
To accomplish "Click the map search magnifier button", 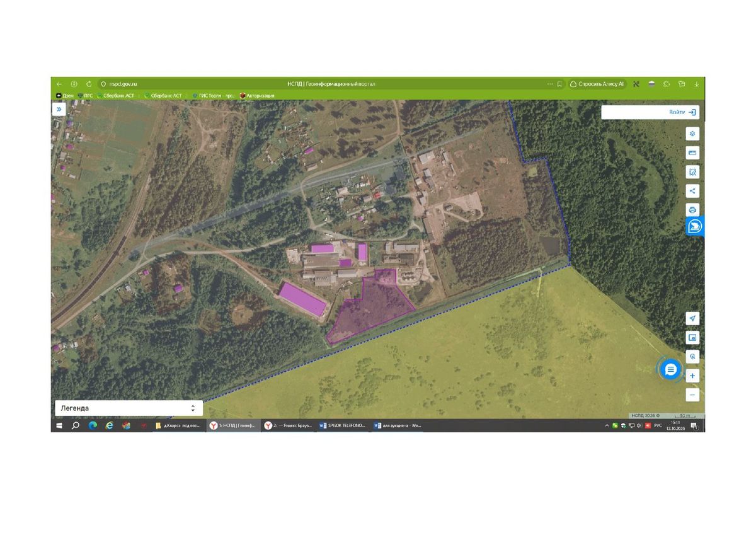I will click(x=692, y=357).
